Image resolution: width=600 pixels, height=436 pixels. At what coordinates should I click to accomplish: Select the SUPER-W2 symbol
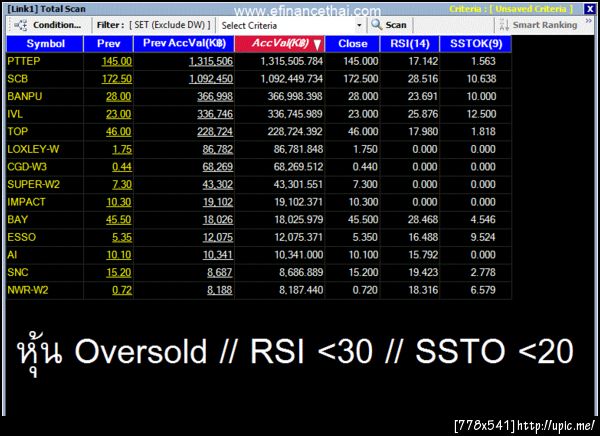point(33,185)
